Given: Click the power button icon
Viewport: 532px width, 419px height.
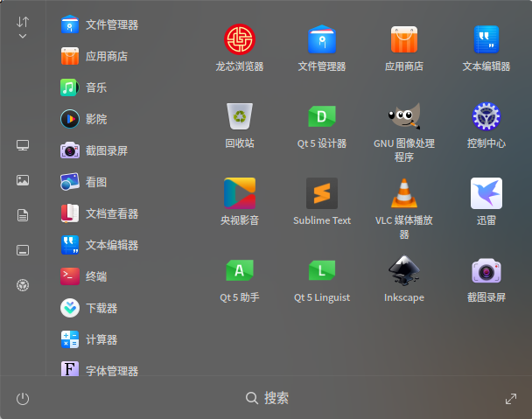Looking at the screenshot, I should [x=23, y=399].
